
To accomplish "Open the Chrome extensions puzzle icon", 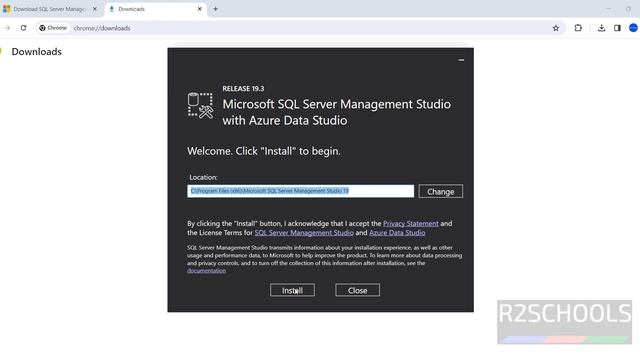I will (x=578, y=28).
